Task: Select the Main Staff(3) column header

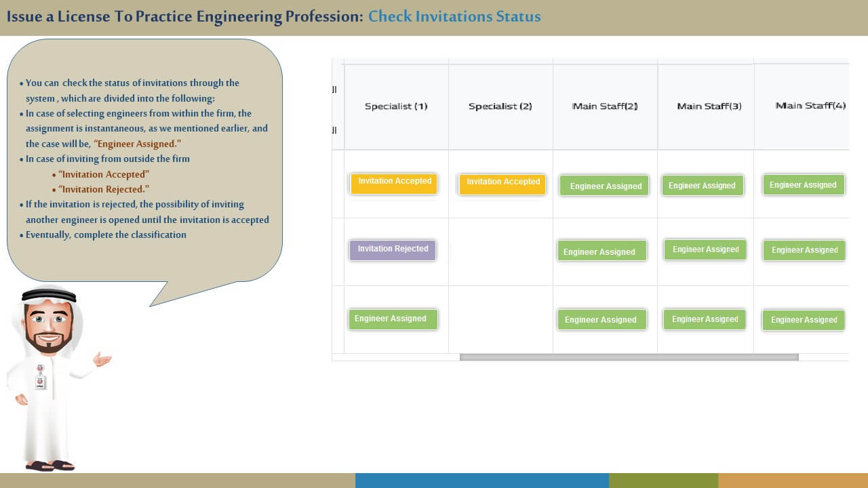Action: pyautogui.click(x=709, y=106)
